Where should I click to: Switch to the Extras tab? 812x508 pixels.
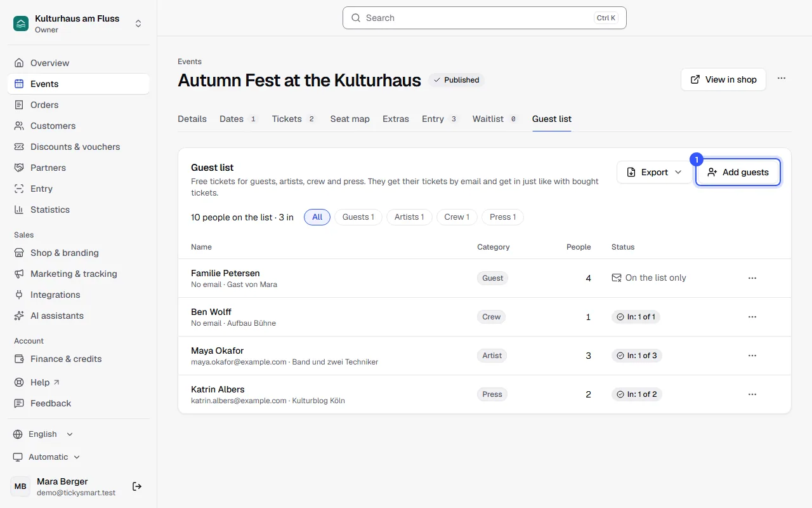(x=396, y=119)
